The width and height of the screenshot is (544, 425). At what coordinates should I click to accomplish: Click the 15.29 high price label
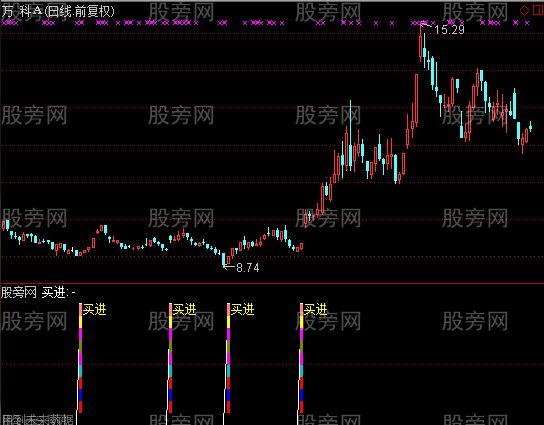point(449,30)
